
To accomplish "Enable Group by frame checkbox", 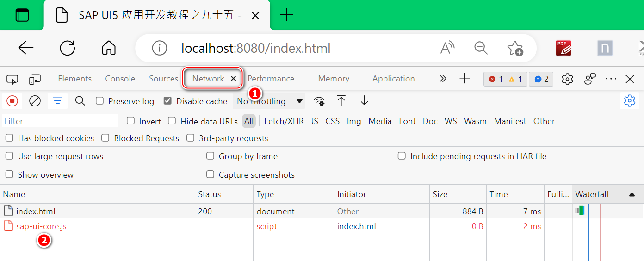I will coord(210,156).
